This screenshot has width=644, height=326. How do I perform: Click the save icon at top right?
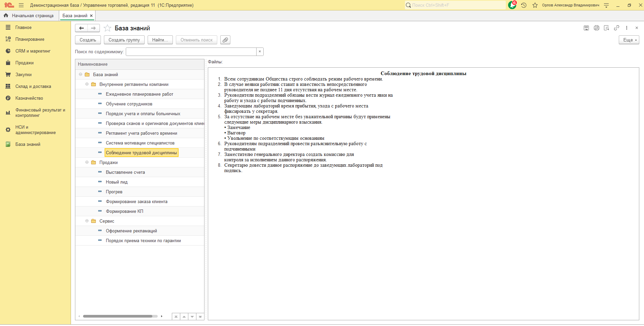(x=586, y=28)
